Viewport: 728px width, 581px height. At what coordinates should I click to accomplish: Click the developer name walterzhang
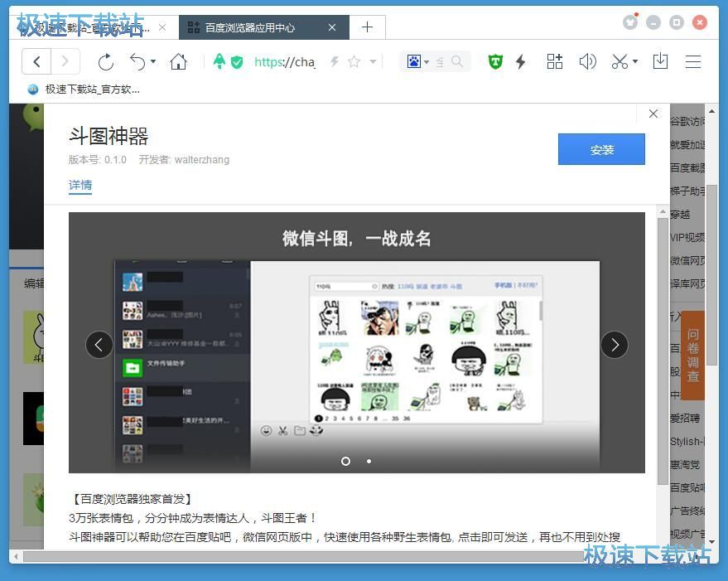[x=201, y=160]
